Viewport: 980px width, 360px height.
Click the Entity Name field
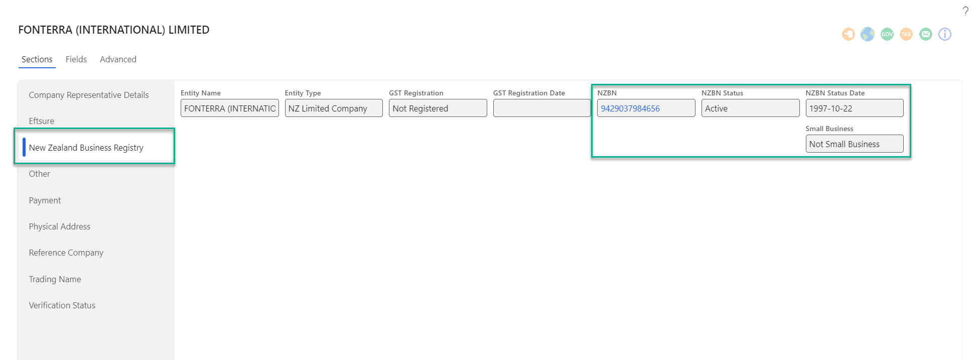(230, 108)
